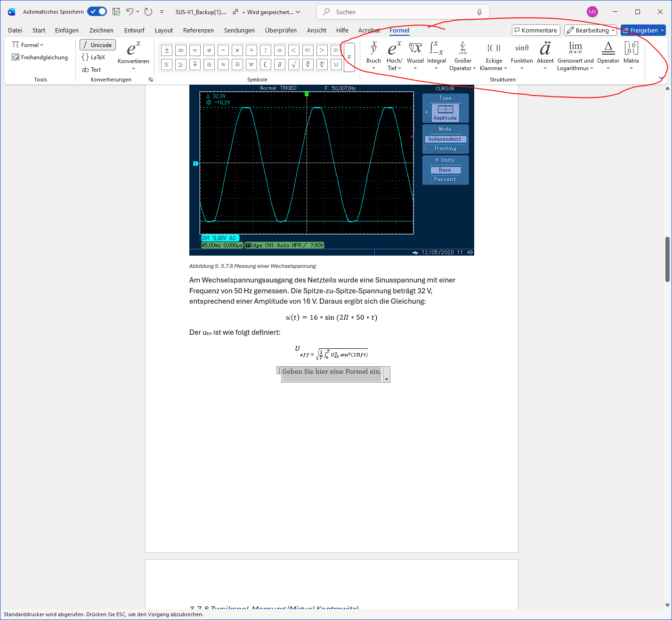
Task: Insert a Wurzel (radical) structure
Action: click(x=415, y=53)
